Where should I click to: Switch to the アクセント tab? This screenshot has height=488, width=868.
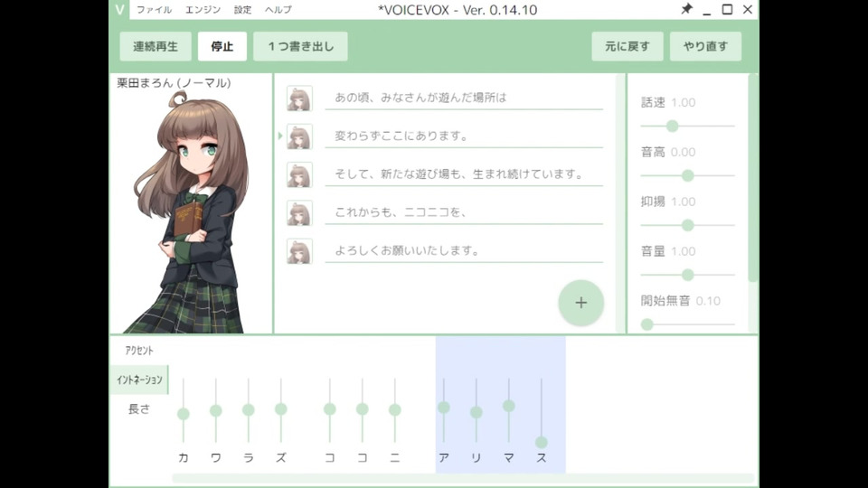[139, 351]
